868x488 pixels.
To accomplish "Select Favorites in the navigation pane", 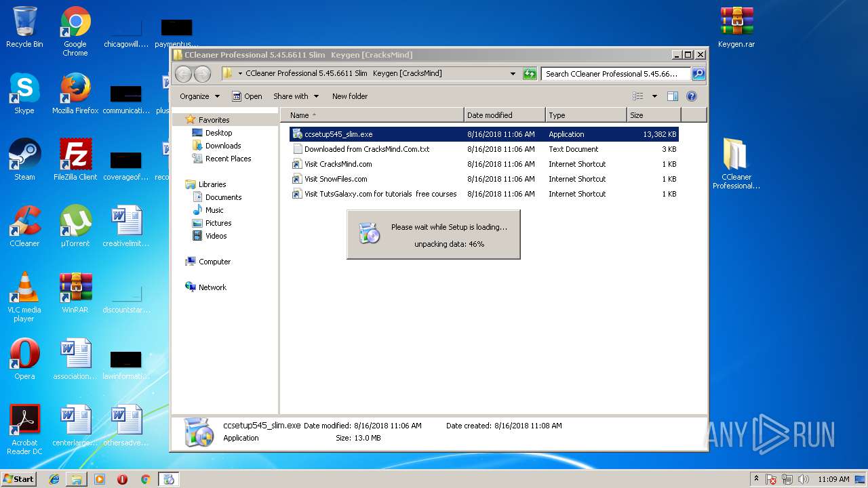I will click(214, 120).
